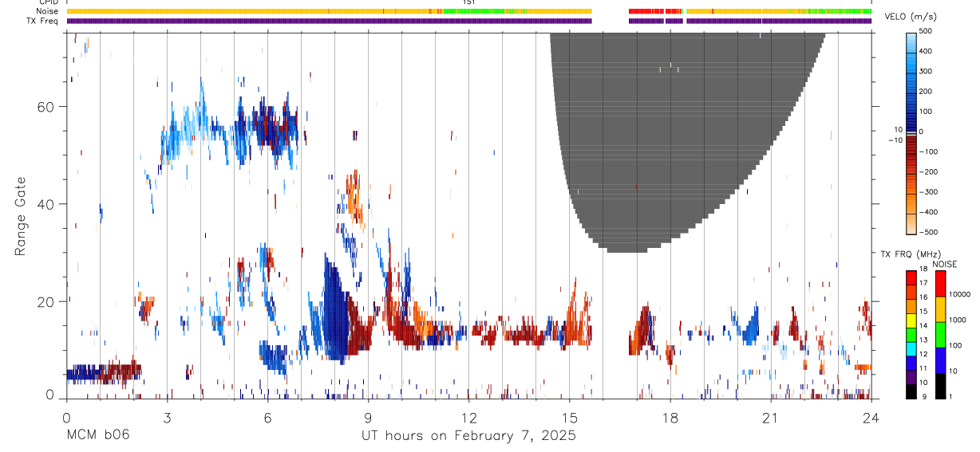Screen dimensions: 980x452
Task: Click the yellow segment of TX FRQ scale
Action: click(x=911, y=320)
